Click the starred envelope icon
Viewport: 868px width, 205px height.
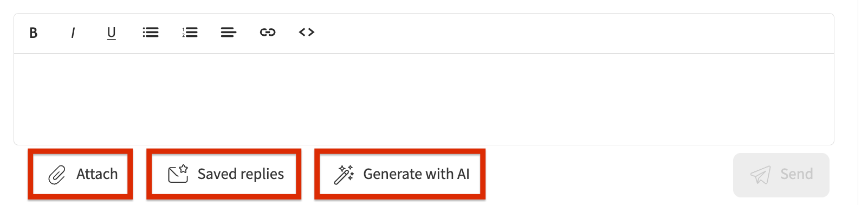pyautogui.click(x=178, y=174)
